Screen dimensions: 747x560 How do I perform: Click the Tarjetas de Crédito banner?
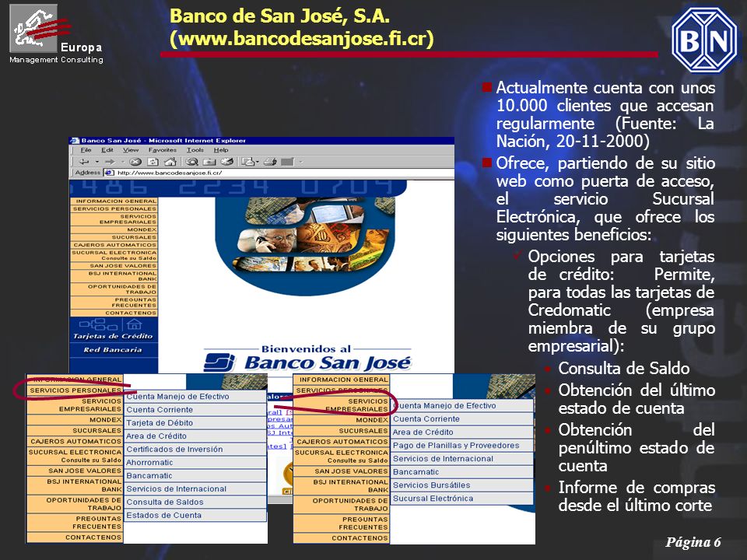tap(113, 336)
